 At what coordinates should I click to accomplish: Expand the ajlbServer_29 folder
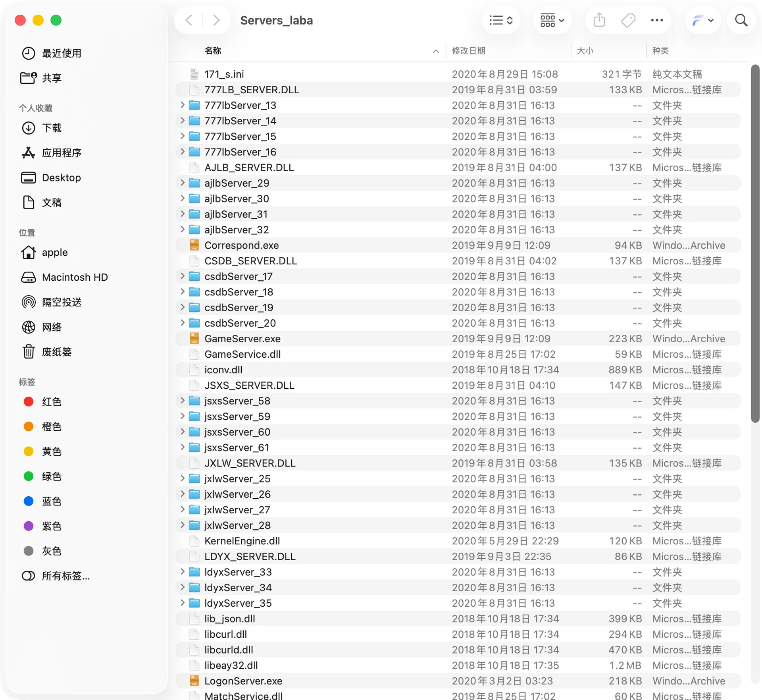(x=182, y=183)
